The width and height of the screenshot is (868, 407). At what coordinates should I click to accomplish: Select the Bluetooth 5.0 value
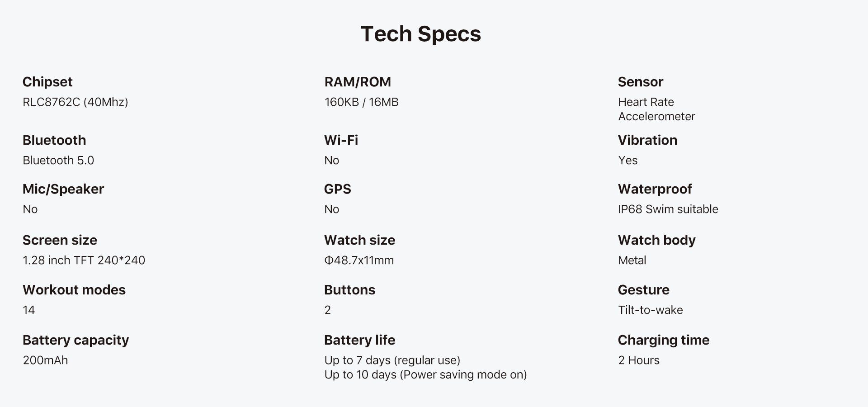(58, 160)
